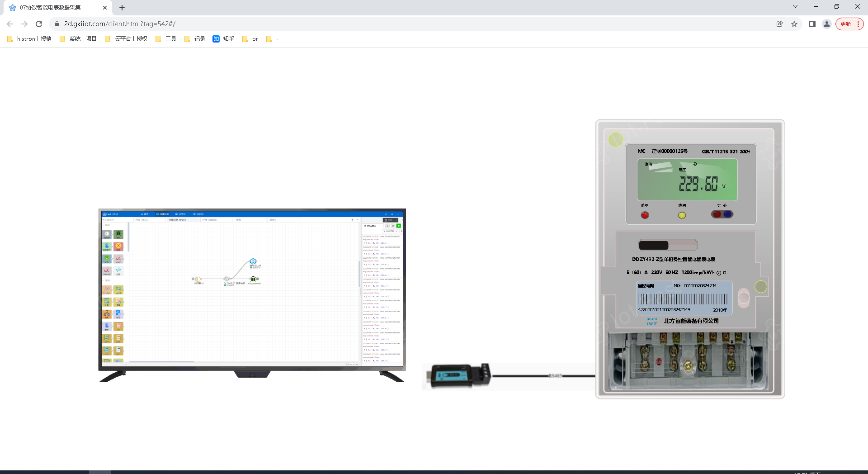Viewport: 868px width, 474px height.
Task: Click the DDZY482-Z model label on meter
Action: [674, 260]
